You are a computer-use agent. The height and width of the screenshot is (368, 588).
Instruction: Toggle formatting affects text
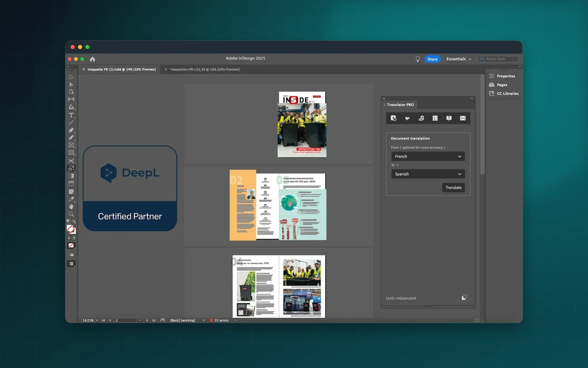tap(74, 238)
